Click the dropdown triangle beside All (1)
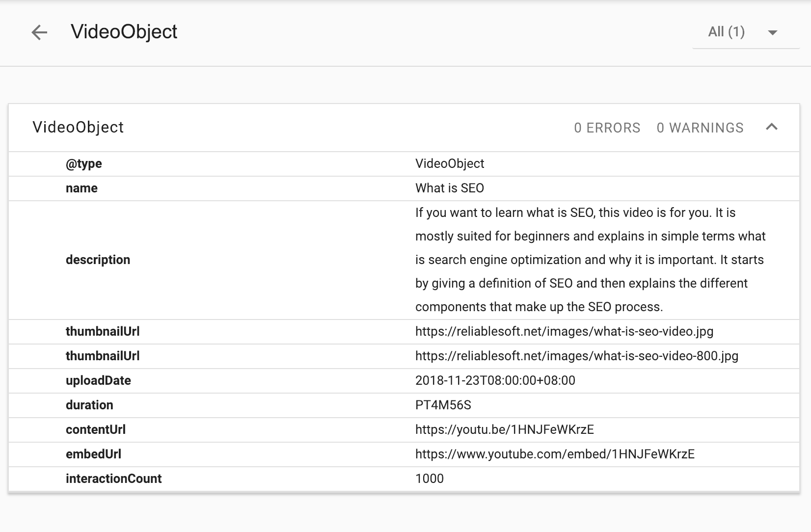This screenshot has width=811, height=532. tap(772, 33)
